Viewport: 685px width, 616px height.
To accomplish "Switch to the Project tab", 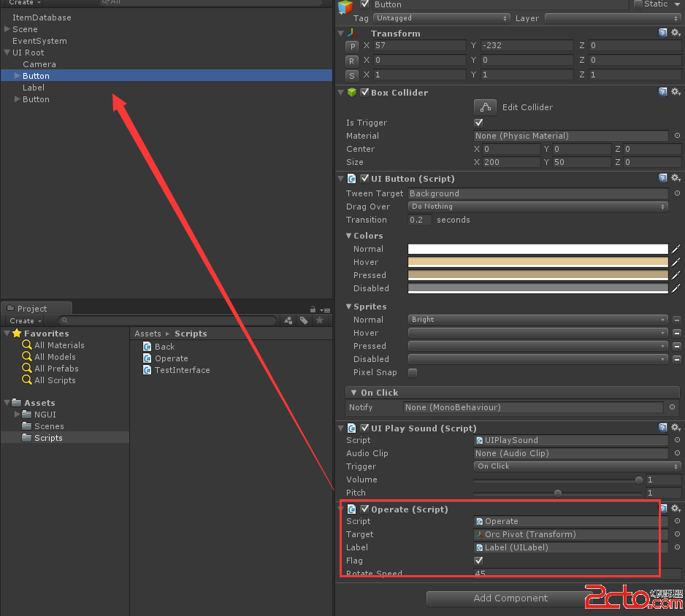I will (37, 308).
